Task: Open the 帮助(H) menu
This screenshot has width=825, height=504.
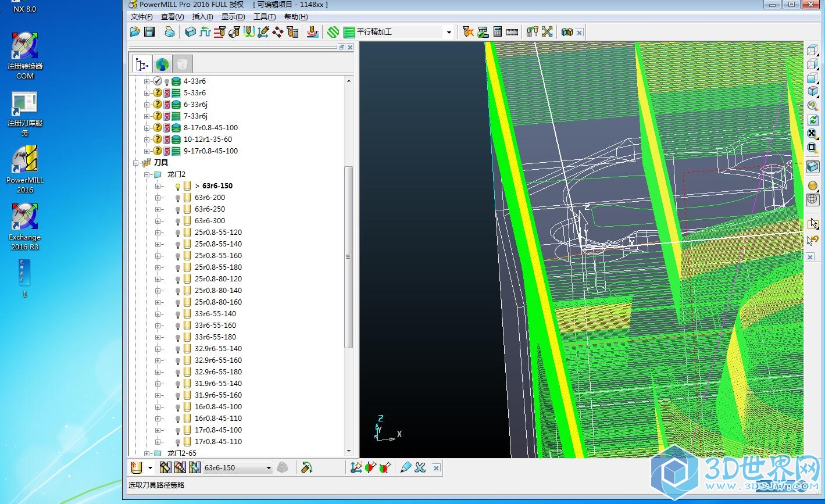Action: 296,17
